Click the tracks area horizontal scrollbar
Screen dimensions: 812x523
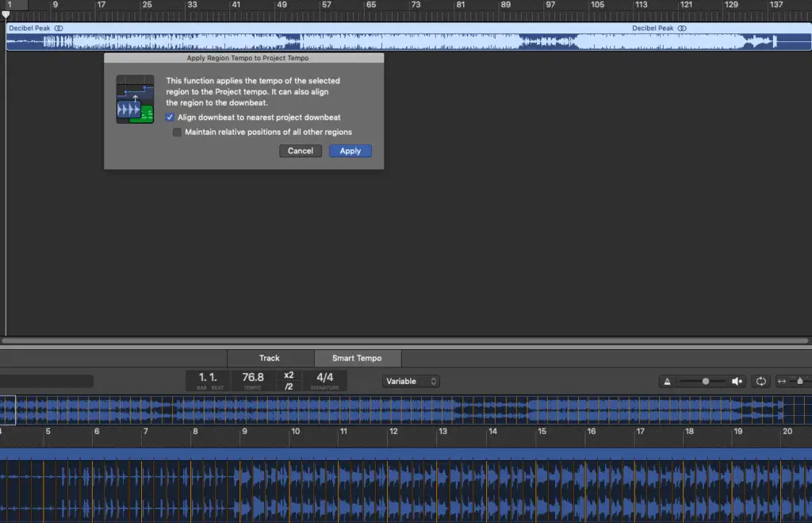[x=405, y=340]
